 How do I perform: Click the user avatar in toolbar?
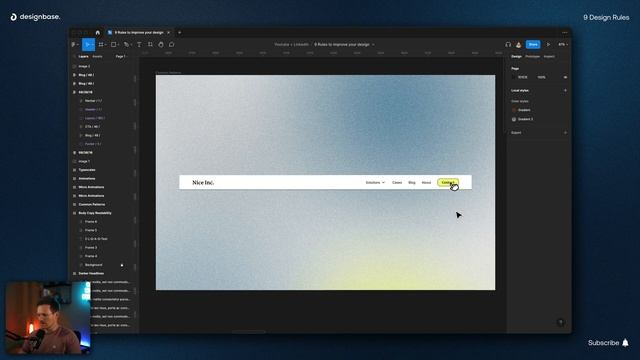coord(518,44)
